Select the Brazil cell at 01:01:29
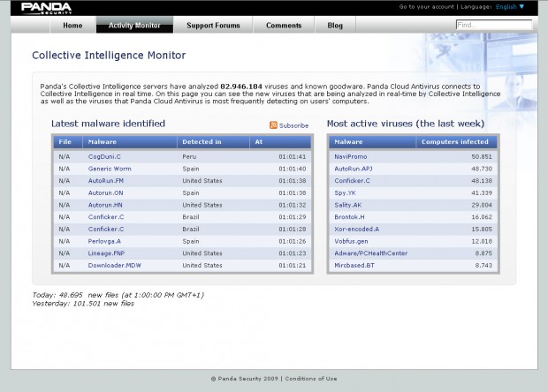Screen dimensions: 548x392 190,217
